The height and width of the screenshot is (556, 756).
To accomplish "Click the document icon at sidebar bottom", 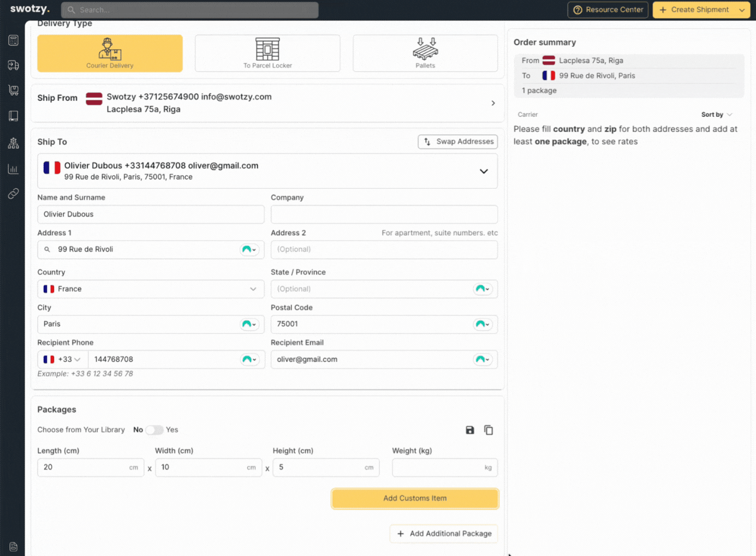I will tap(13, 546).
